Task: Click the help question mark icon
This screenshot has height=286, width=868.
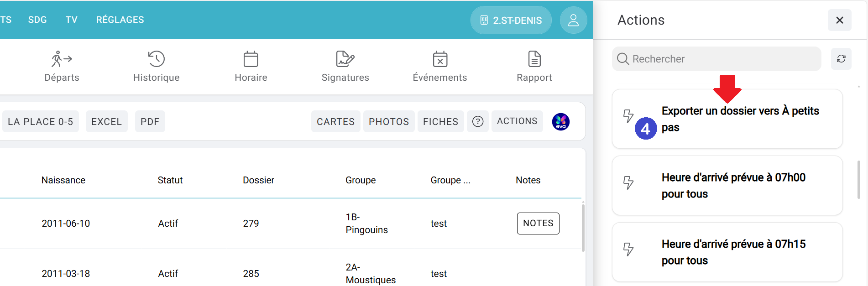Action: tap(477, 121)
